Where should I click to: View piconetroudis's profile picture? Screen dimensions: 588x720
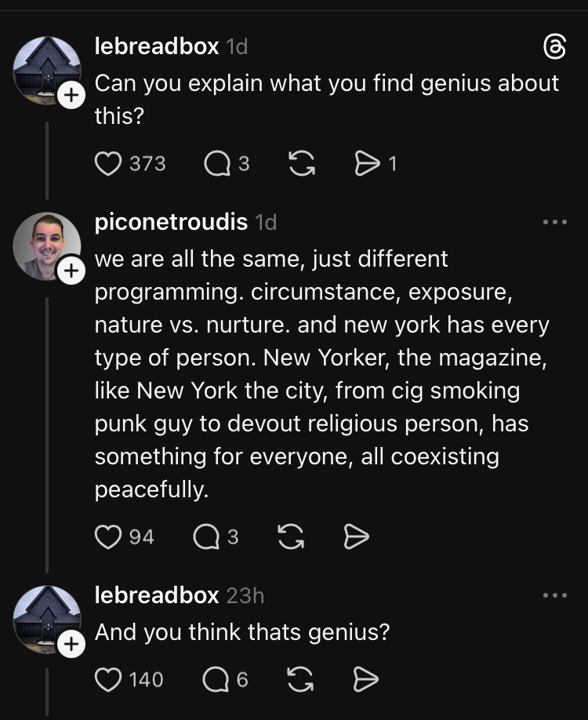pos(45,245)
